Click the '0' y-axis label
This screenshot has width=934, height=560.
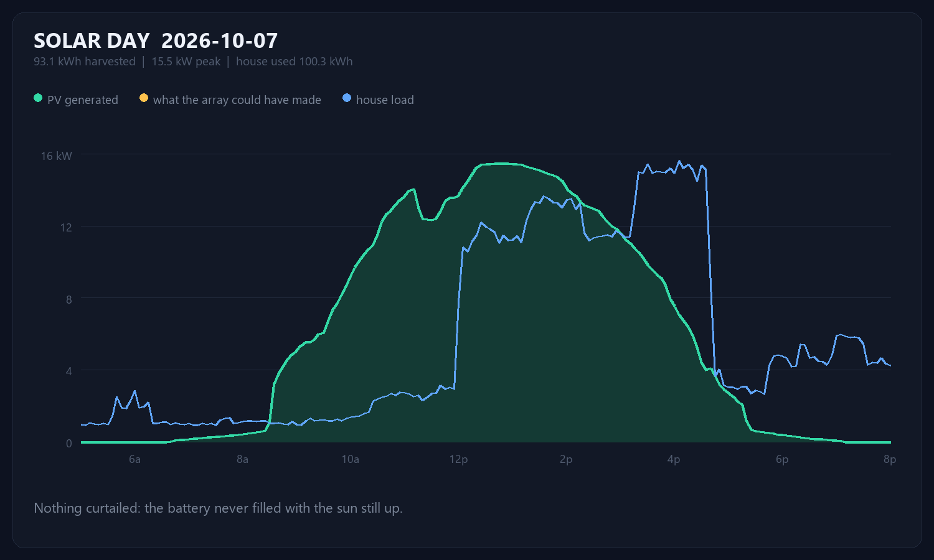pyautogui.click(x=69, y=444)
